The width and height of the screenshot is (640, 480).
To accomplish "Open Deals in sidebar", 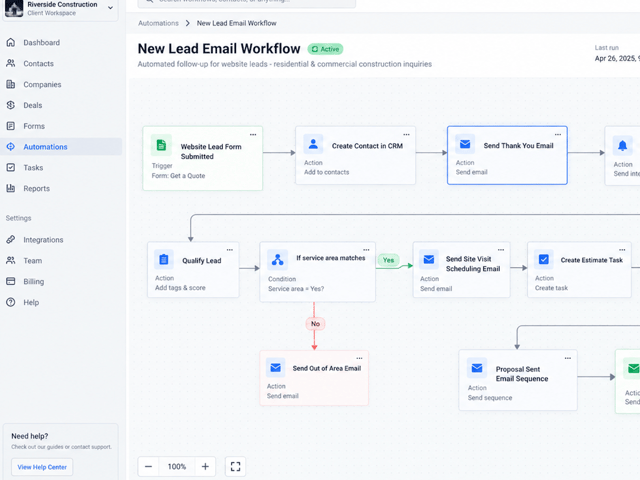I will (x=61, y=105).
